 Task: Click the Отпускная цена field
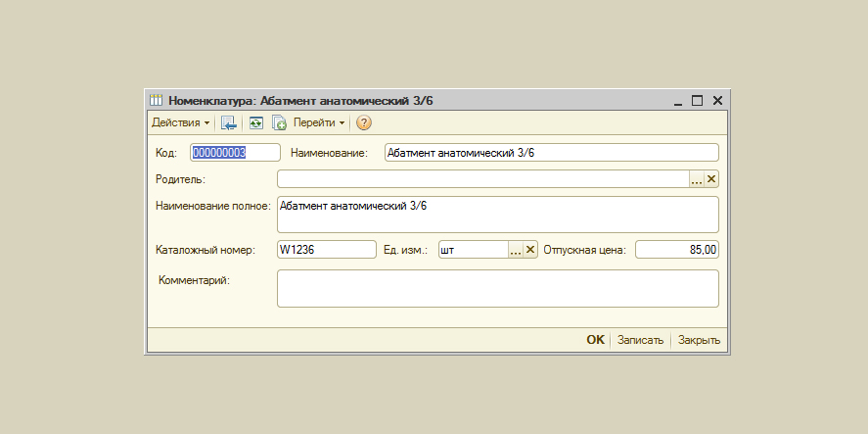click(x=677, y=250)
